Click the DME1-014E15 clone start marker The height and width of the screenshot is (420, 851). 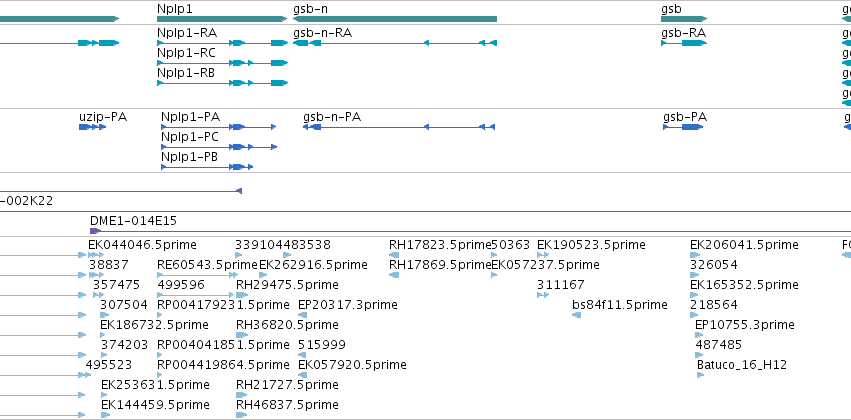pos(96,231)
